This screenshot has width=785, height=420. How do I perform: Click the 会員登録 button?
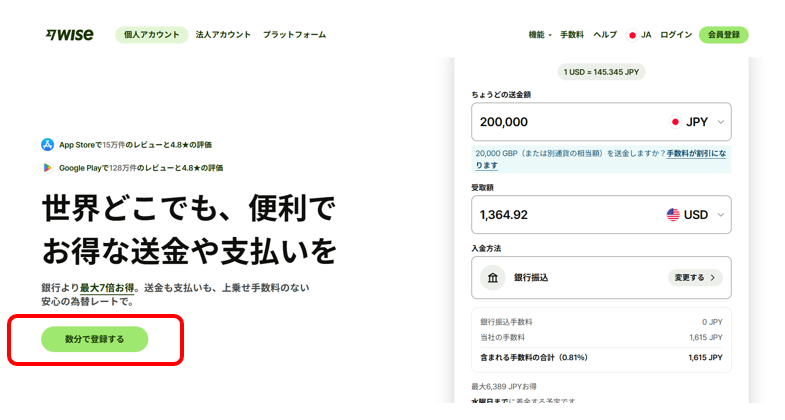[x=723, y=35]
